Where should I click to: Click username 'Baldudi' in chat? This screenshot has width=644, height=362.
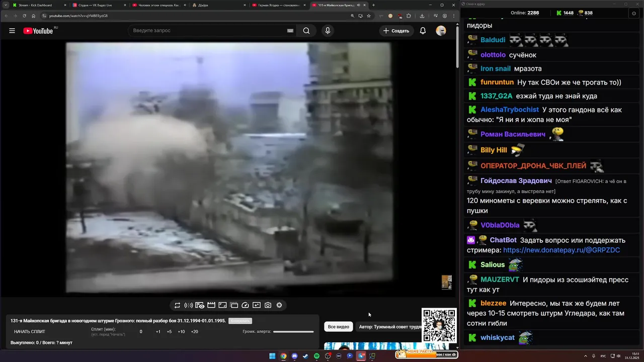[493, 40]
